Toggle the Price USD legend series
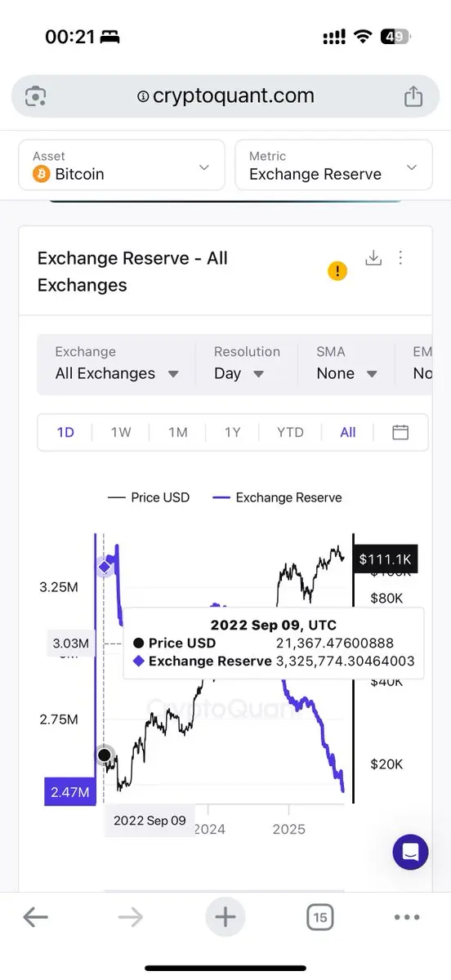The image size is (451, 980). point(149,497)
